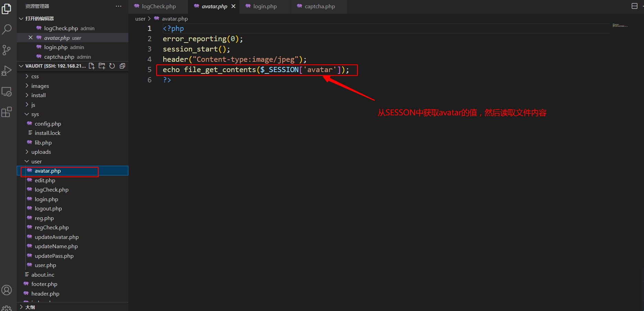Refresh the VAUDIT explorer
644x311 pixels.
point(112,66)
